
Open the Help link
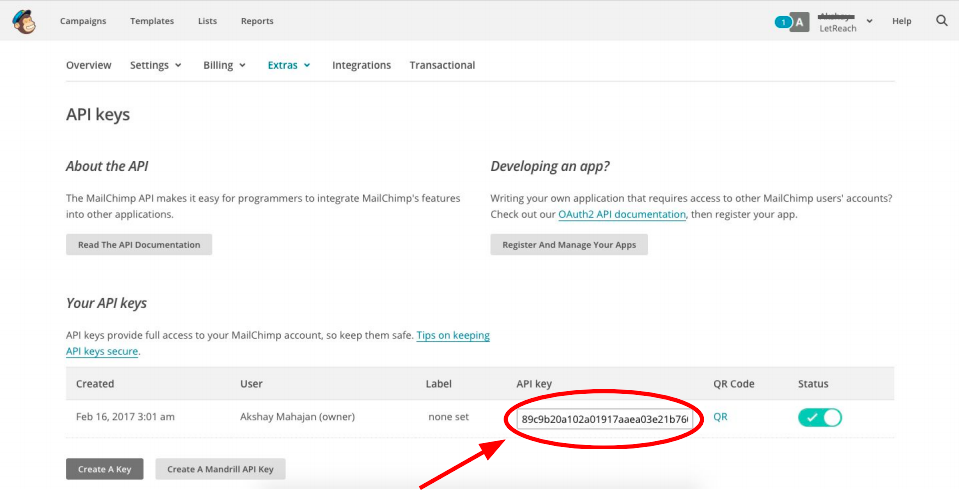902,21
